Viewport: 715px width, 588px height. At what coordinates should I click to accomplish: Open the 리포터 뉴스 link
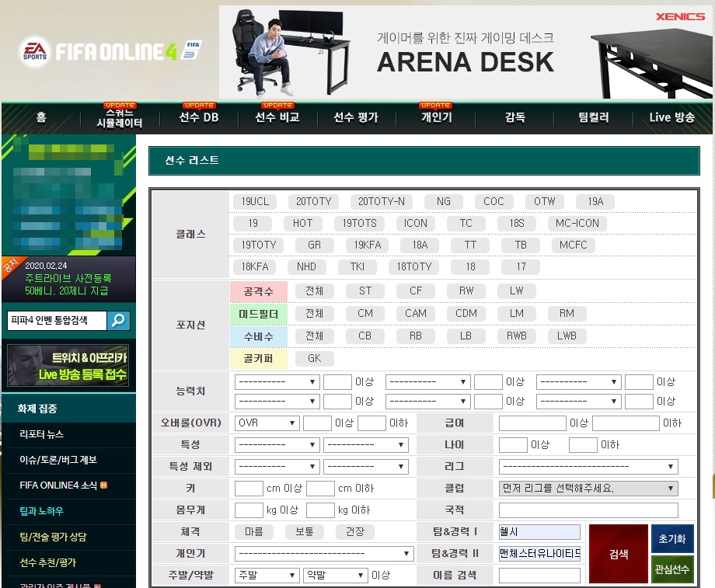tap(42, 434)
